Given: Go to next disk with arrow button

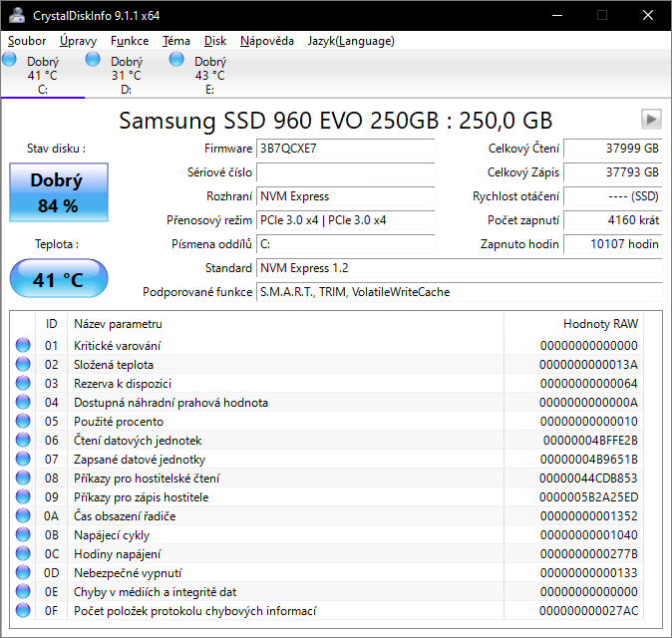Looking at the screenshot, I should coord(651,119).
